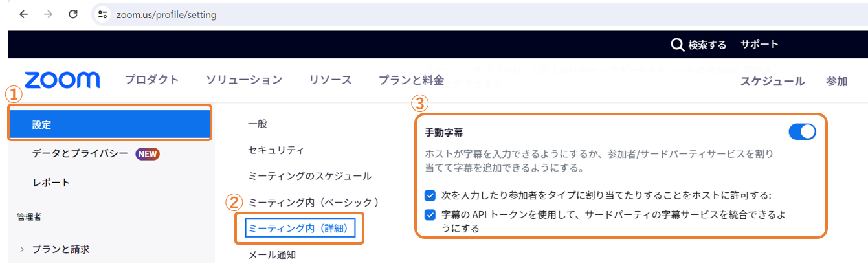Click the site info icon in the address bar
The width and height of the screenshot is (868, 268).
[x=102, y=14]
